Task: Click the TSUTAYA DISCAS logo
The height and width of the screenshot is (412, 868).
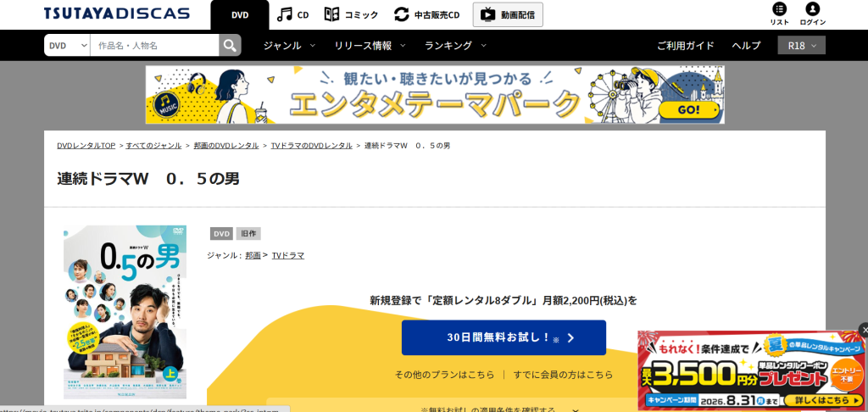Action: (x=117, y=14)
